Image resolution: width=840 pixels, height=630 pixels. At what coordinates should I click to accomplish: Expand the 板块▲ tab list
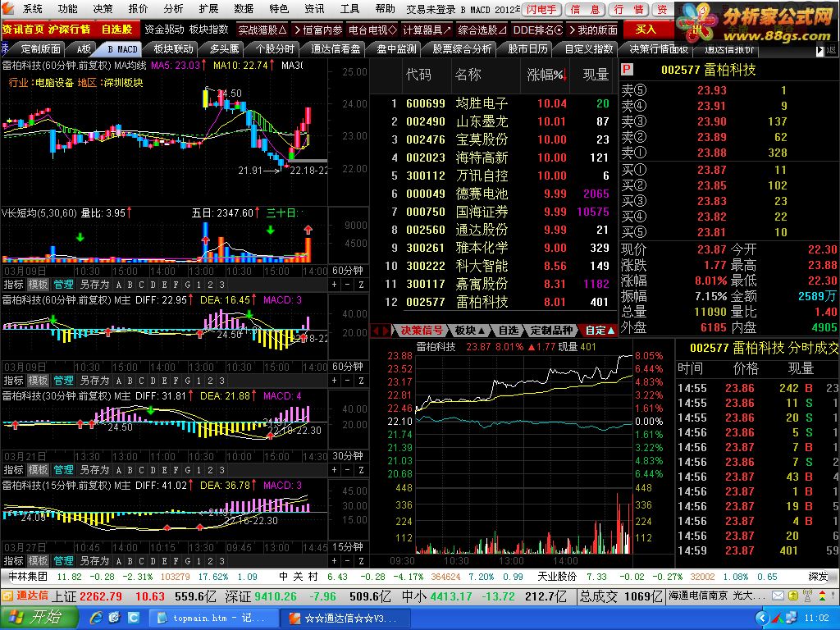click(x=470, y=331)
